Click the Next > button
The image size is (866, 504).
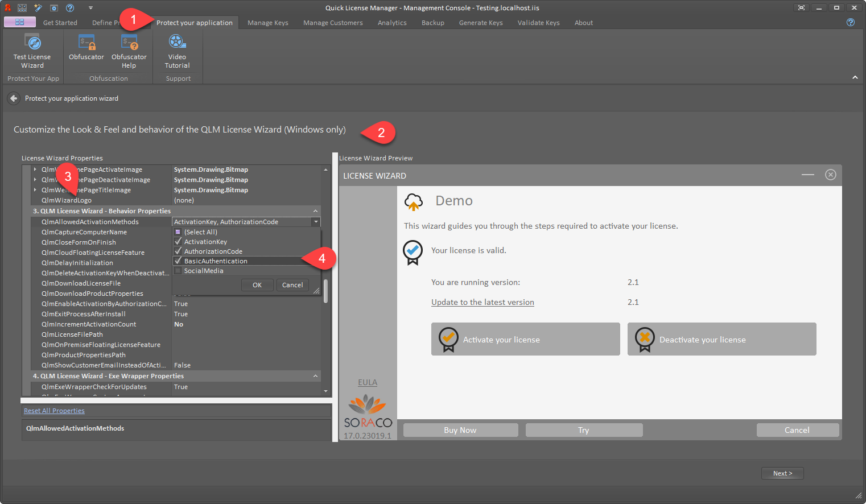[x=782, y=473]
